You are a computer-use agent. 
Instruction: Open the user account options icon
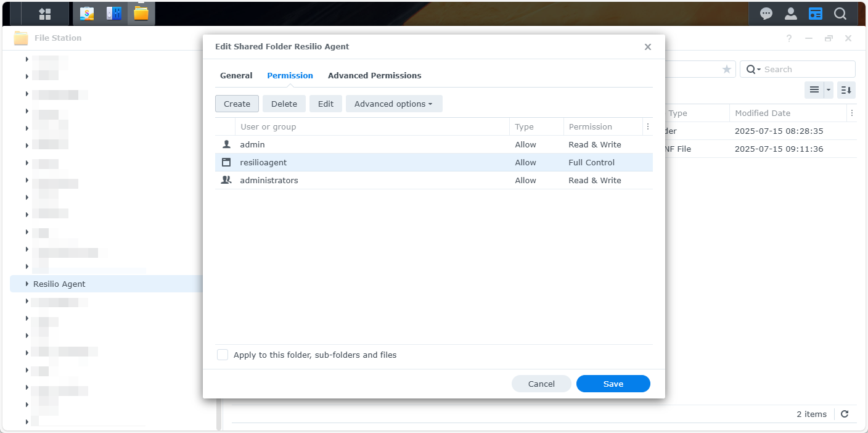coord(791,14)
